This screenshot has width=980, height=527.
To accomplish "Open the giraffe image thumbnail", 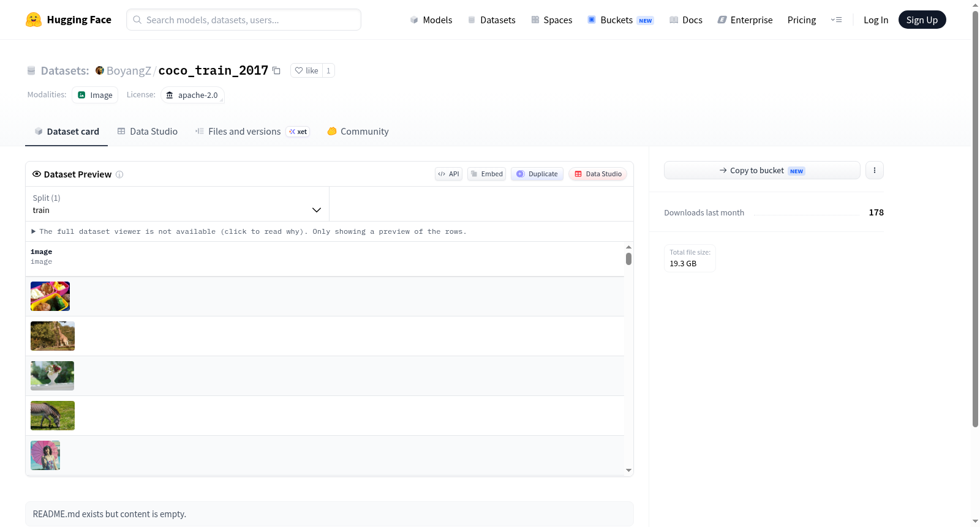I will 53,336.
